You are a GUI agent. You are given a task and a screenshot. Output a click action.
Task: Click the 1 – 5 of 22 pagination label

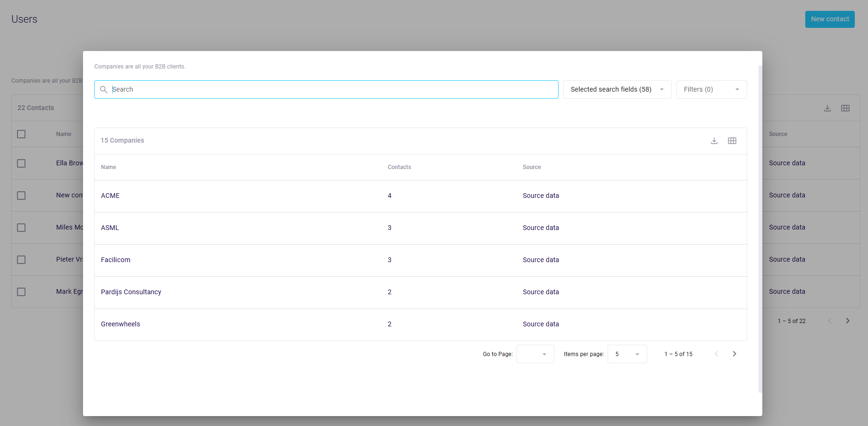[x=792, y=321]
